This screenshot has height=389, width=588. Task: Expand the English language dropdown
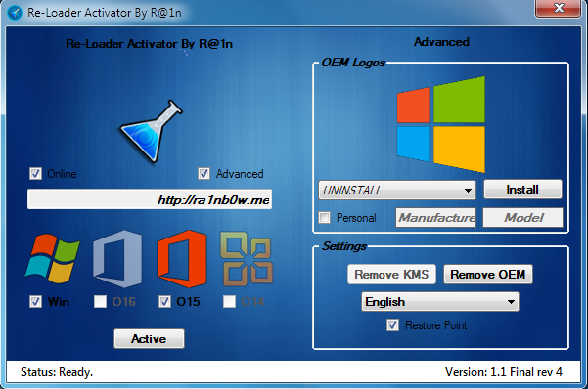440,302
